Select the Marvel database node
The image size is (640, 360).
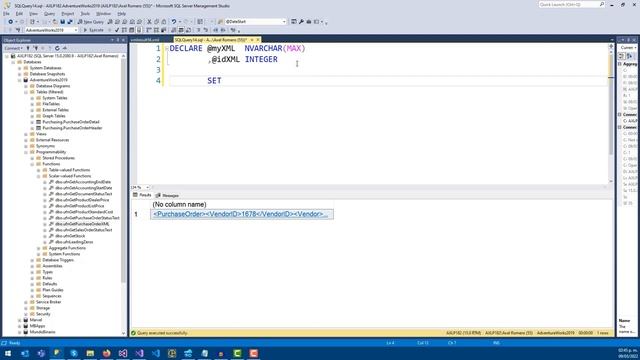pyautogui.click(x=36, y=320)
